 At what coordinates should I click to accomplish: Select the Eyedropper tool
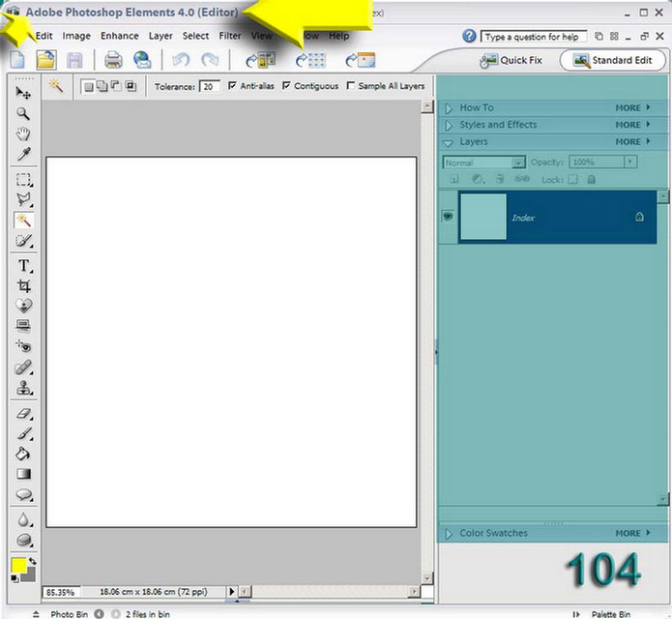[x=23, y=155]
